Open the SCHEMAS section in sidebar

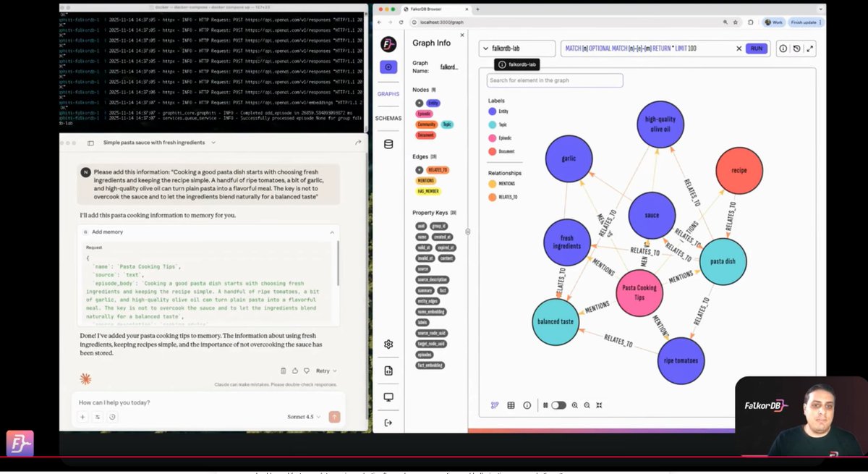tap(388, 119)
